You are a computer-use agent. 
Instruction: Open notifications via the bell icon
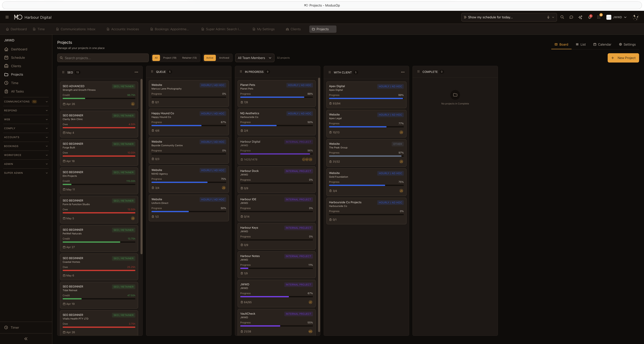(590, 17)
